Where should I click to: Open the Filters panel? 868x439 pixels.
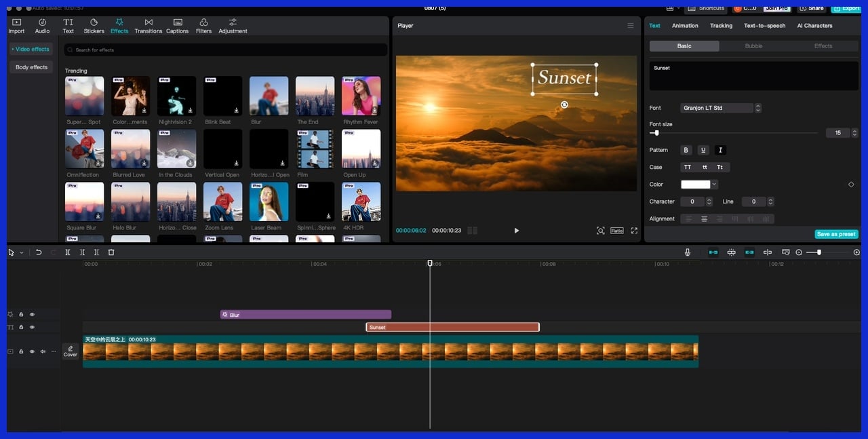point(203,25)
